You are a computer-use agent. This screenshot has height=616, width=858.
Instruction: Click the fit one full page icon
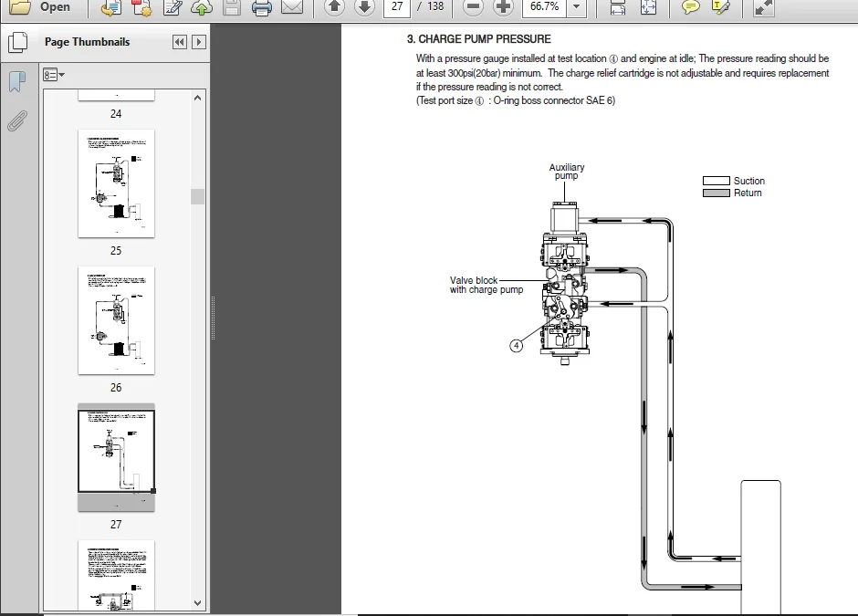coord(648,7)
